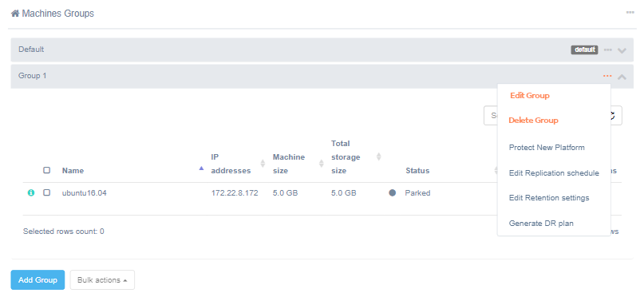
Task: Click the refresh icon next to search
Action: (x=612, y=116)
